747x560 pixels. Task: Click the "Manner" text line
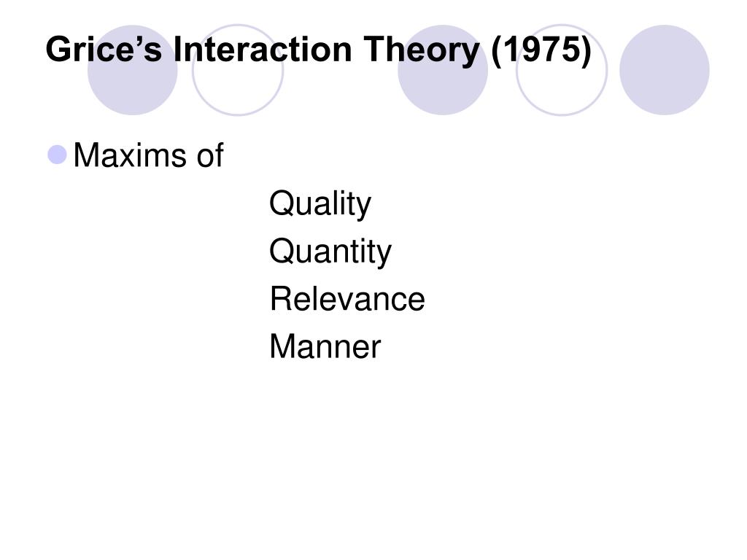click(x=325, y=346)
